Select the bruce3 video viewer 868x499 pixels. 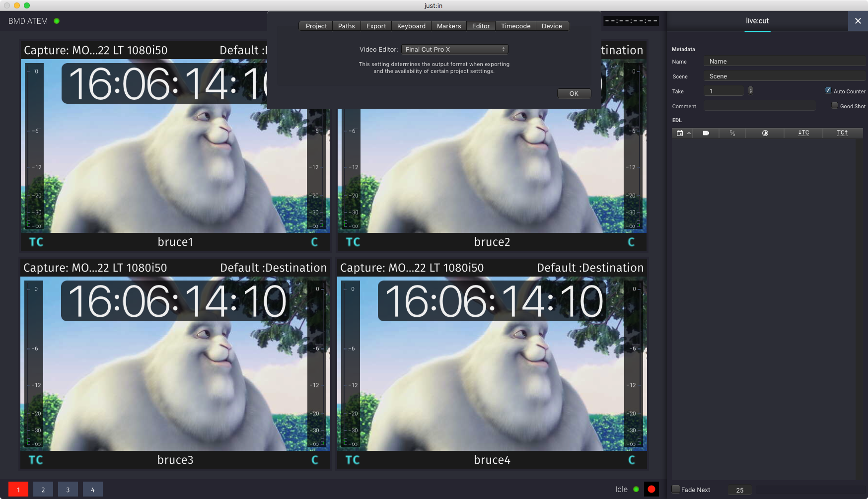[175, 364]
